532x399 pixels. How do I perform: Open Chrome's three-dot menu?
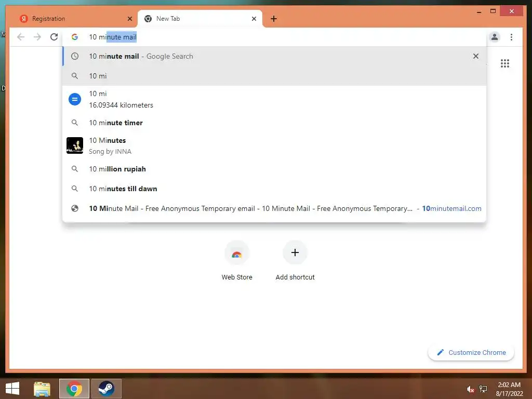(x=511, y=37)
